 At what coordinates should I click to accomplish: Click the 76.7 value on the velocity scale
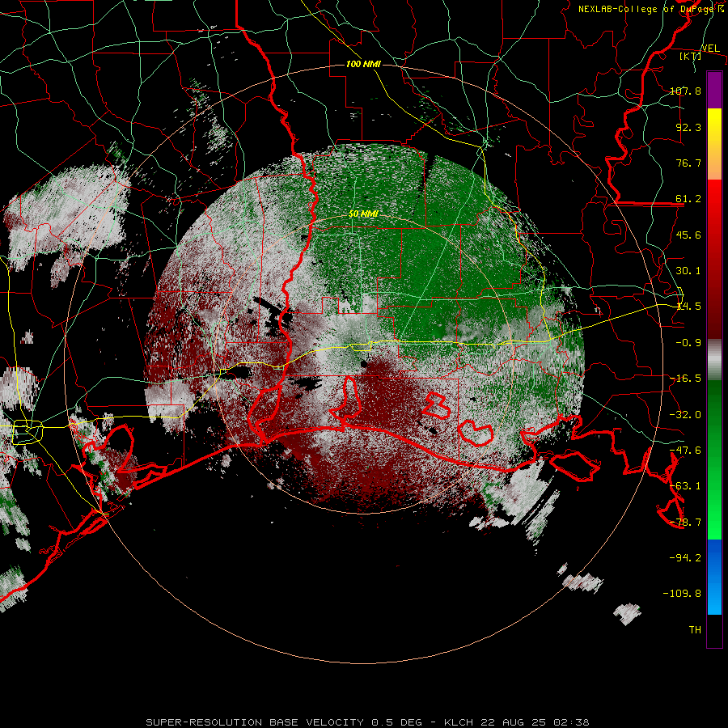[x=688, y=163]
